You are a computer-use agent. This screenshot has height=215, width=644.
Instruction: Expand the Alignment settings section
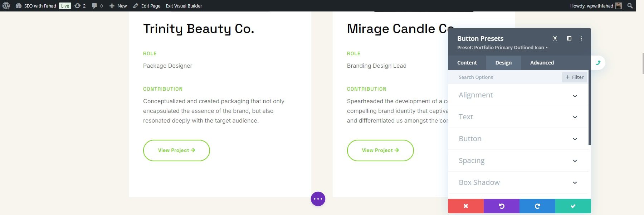pyautogui.click(x=518, y=95)
